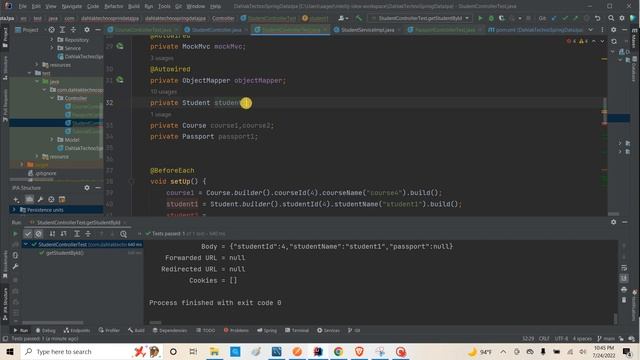Open the Refactor menu
The image size is (640, 360).
pos(113,6)
